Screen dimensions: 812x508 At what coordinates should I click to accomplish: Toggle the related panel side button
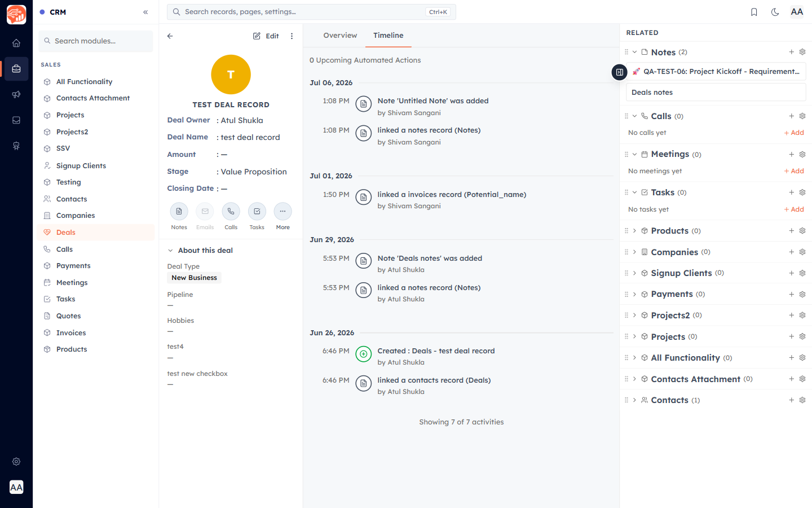(x=619, y=72)
